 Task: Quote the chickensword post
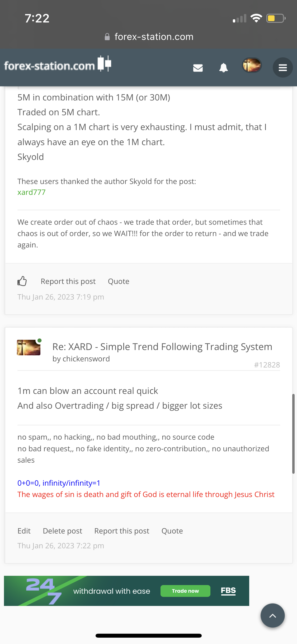172,531
